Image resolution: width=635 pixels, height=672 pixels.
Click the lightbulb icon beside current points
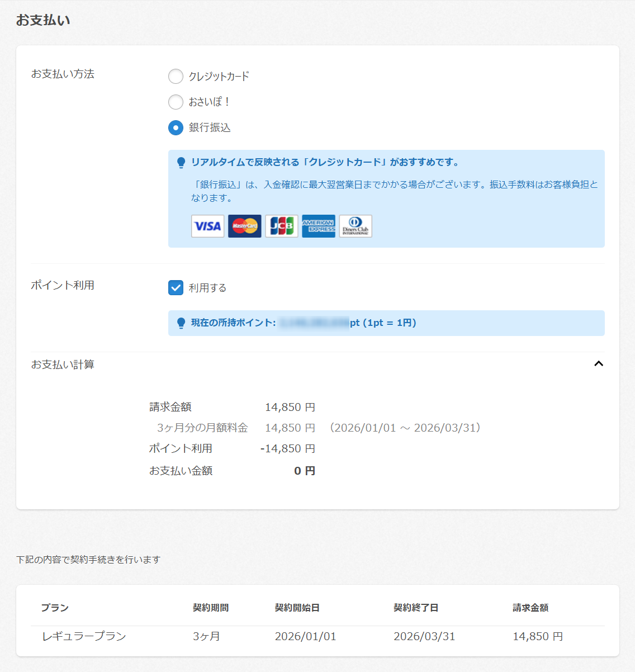[181, 323]
